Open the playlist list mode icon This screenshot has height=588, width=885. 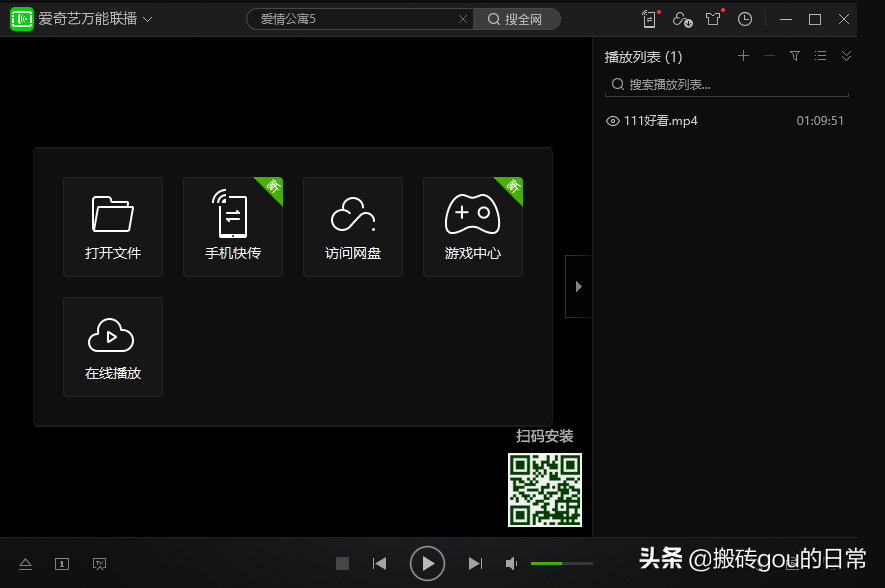pyautogui.click(x=821, y=55)
